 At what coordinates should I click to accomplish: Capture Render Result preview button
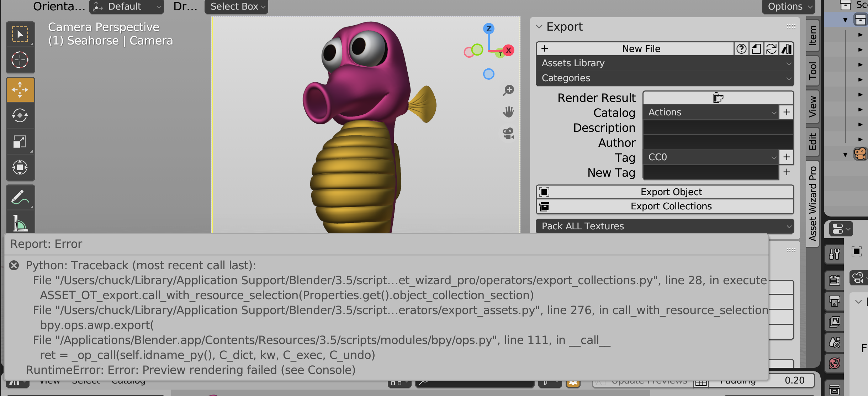(x=718, y=98)
